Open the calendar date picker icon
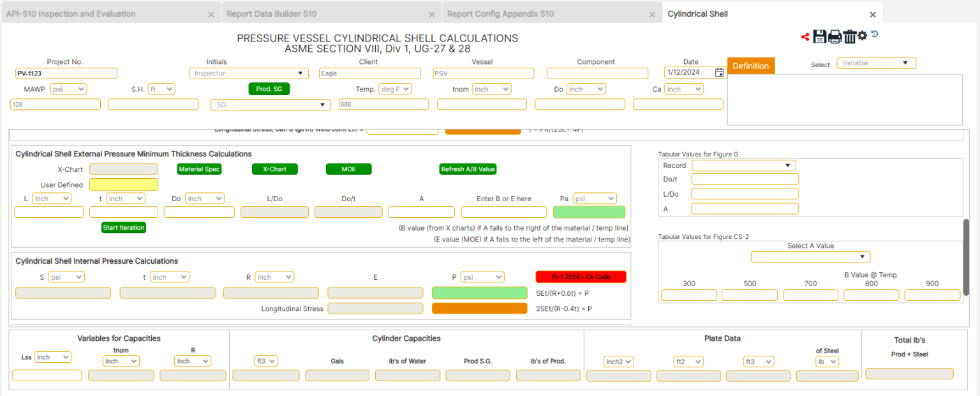980x396 pixels. point(720,73)
